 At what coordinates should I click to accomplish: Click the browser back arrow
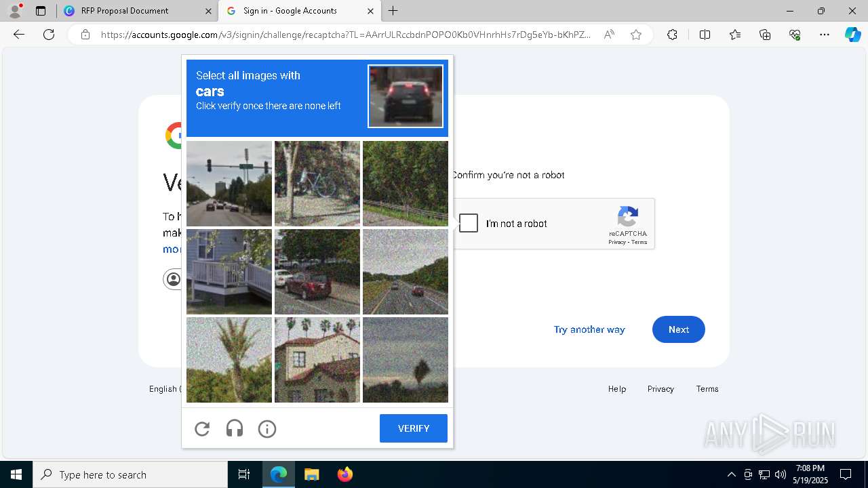coord(19,35)
